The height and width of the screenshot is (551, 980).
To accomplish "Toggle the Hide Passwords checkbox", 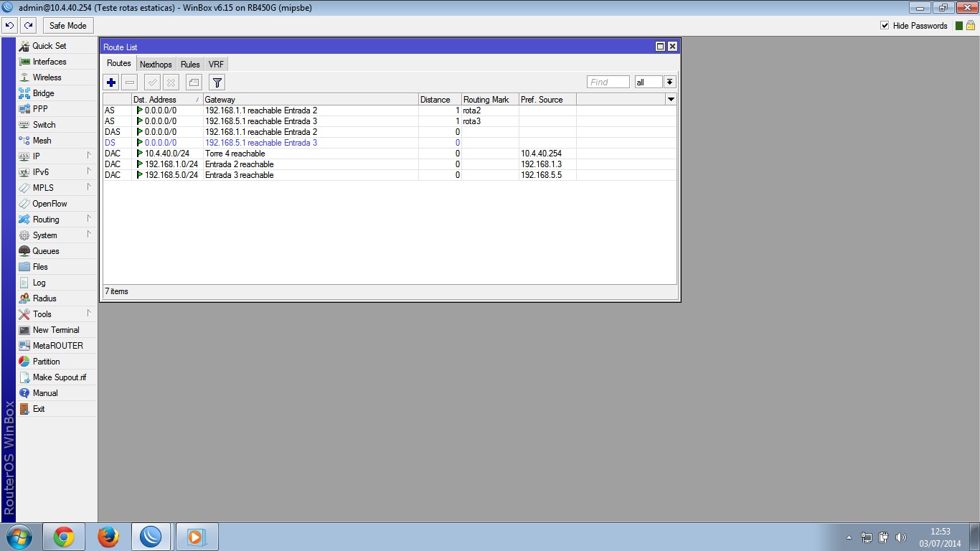I will [885, 26].
